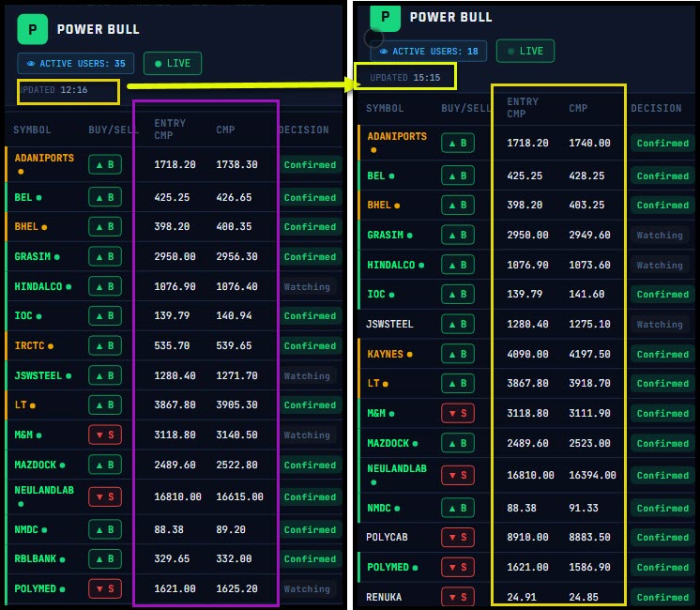Click the B buy badge for LT, left panel
This screenshot has width=700, height=610.
tap(105, 405)
